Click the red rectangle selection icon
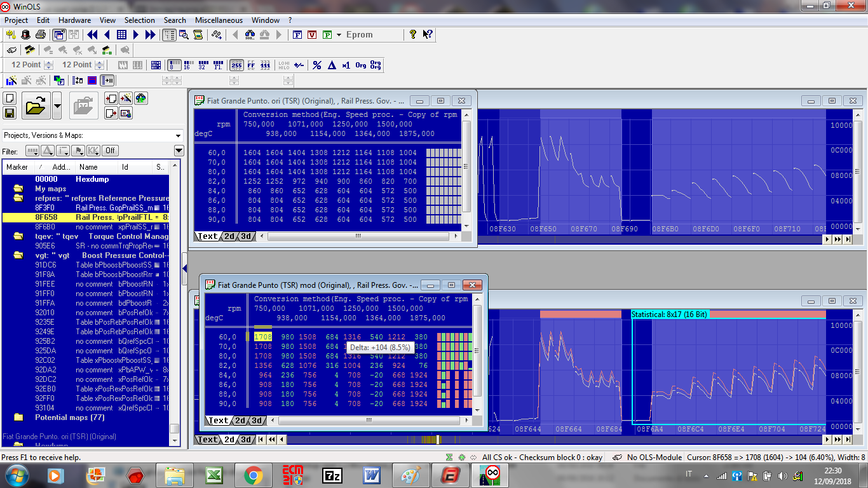This screenshot has width=868, height=488. (92, 80)
